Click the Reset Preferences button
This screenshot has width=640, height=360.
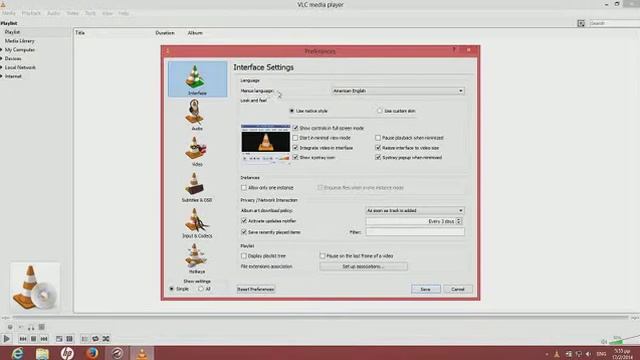[256, 289]
